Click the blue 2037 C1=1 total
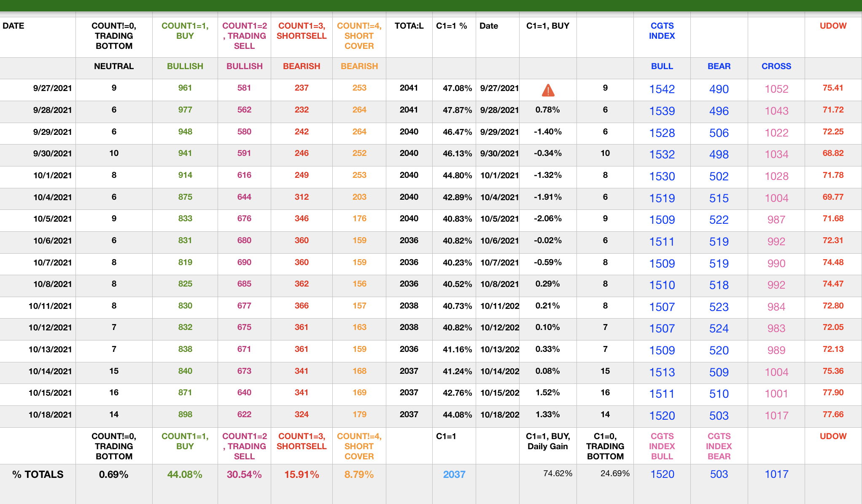This screenshot has width=862, height=504. pyautogui.click(x=454, y=475)
